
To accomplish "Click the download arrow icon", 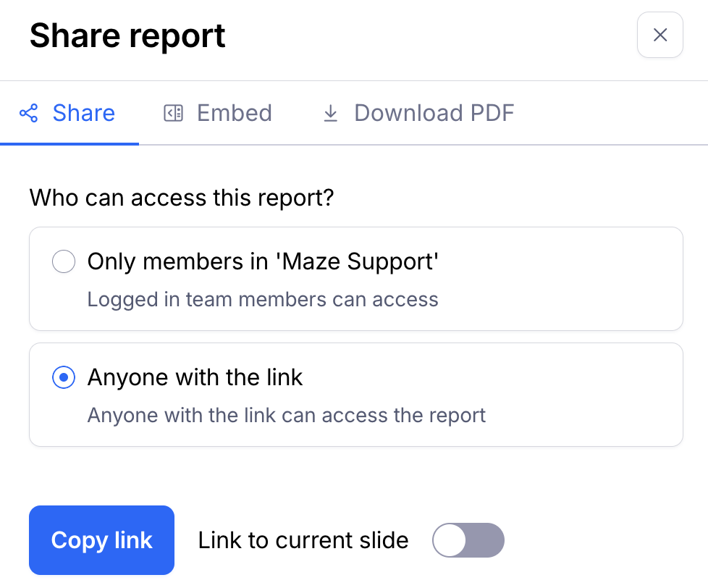I will pos(331,114).
